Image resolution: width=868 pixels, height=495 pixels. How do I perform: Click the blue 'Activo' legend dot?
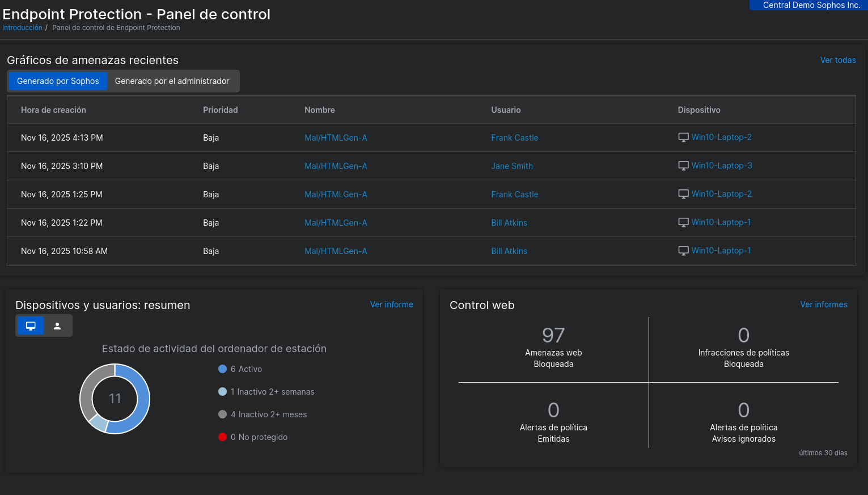click(223, 369)
